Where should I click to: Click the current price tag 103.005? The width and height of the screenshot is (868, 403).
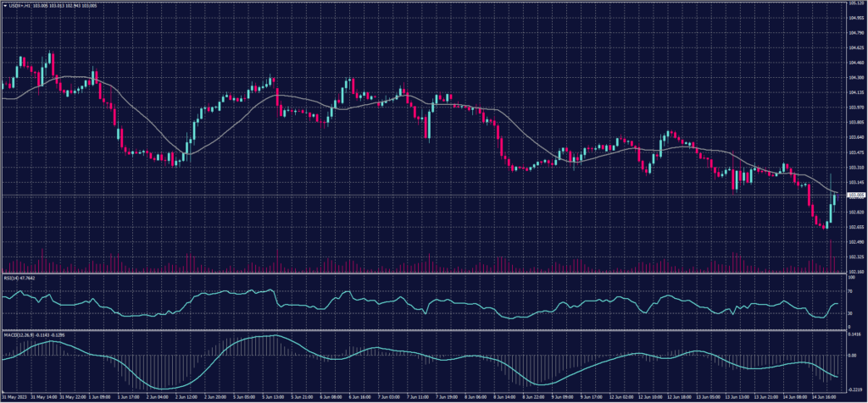click(x=853, y=196)
